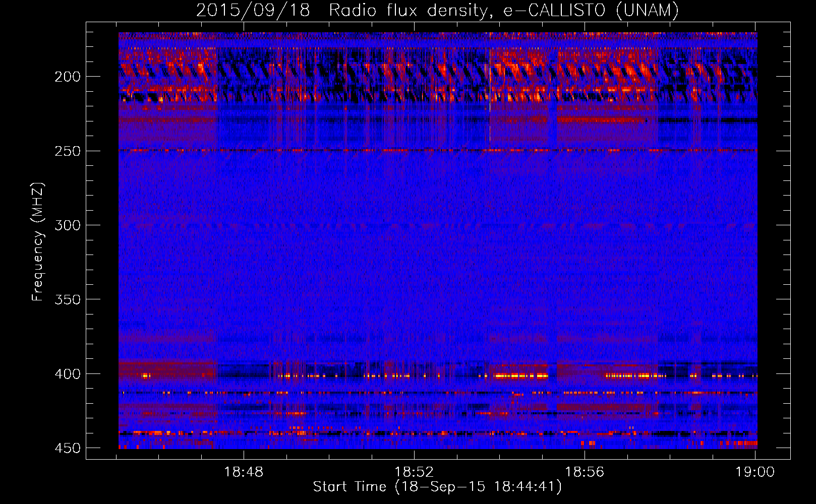Click the 18:48 time tick label
Viewport: 816px width, 504px height.
pyautogui.click(x=244, y=472)
